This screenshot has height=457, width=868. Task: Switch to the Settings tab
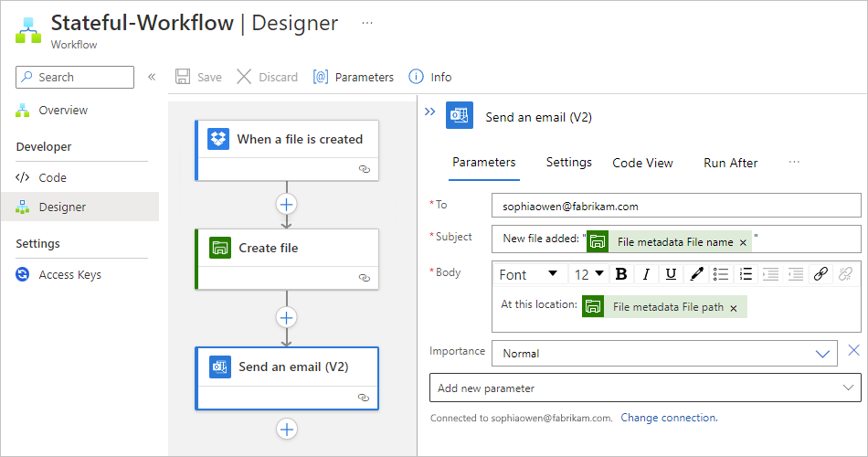point(568,162)
